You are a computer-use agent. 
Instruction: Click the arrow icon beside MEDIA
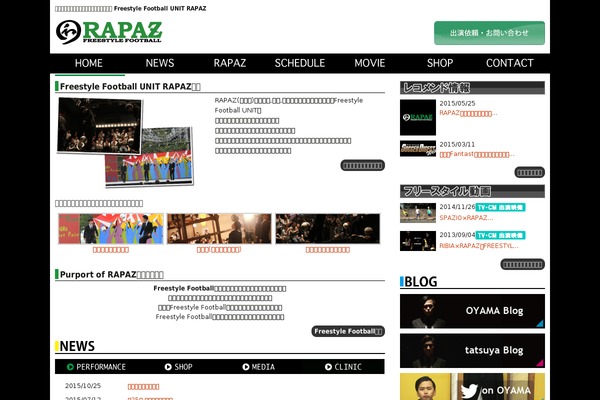coord(246,367)
